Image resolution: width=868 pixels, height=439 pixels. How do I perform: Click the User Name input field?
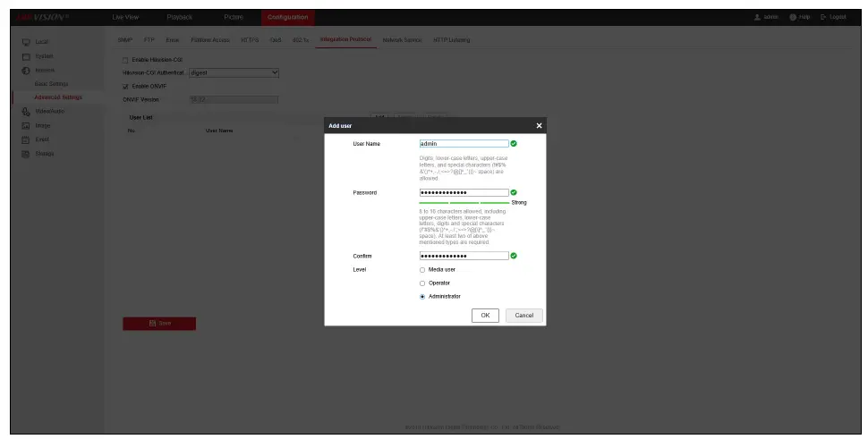464,144
